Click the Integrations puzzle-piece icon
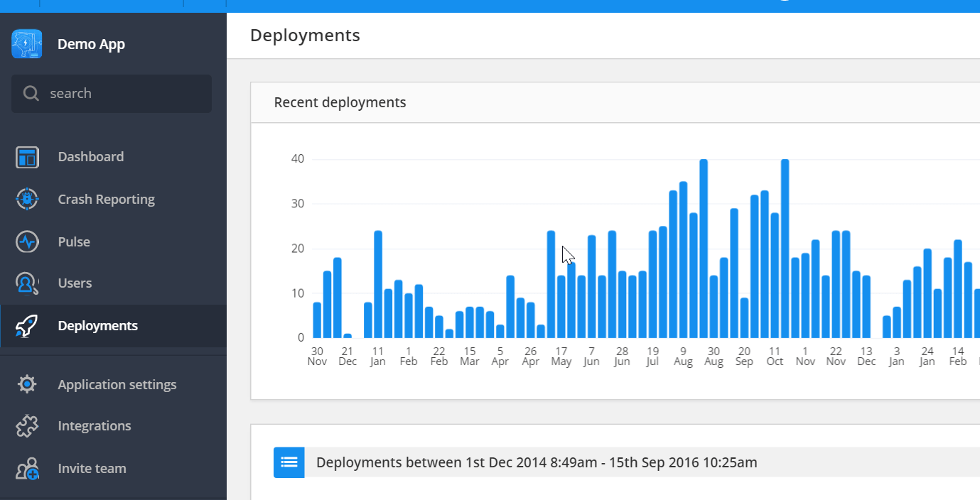 tap(26, 425)
